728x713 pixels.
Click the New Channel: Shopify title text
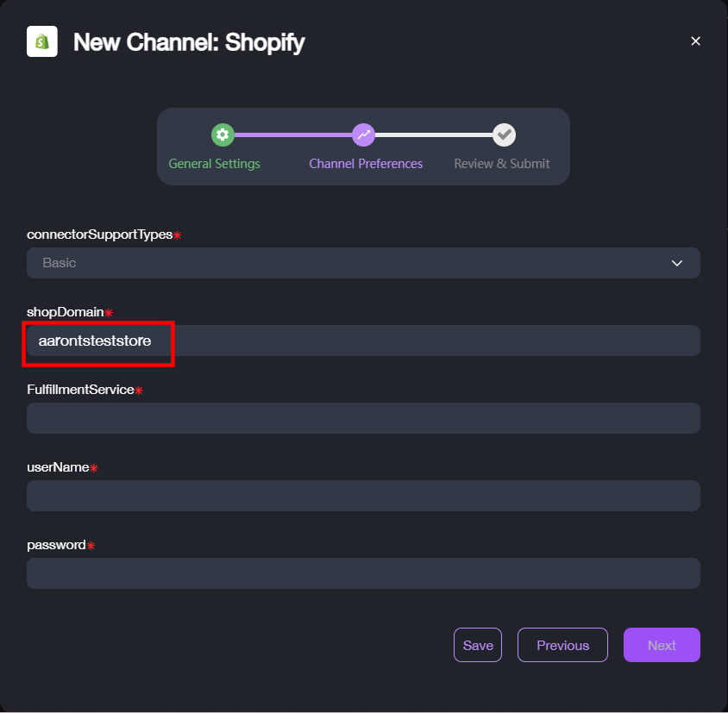pos(189,42)
